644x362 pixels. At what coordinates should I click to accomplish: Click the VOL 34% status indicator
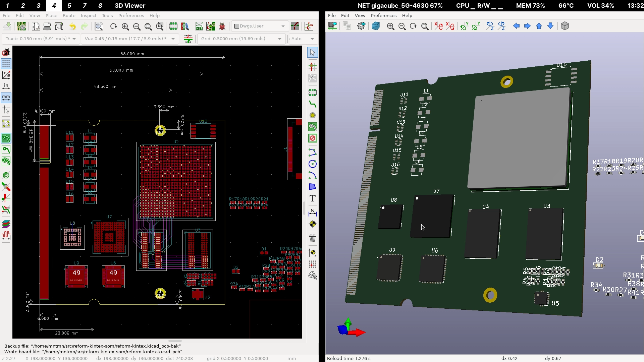(600, 5)
